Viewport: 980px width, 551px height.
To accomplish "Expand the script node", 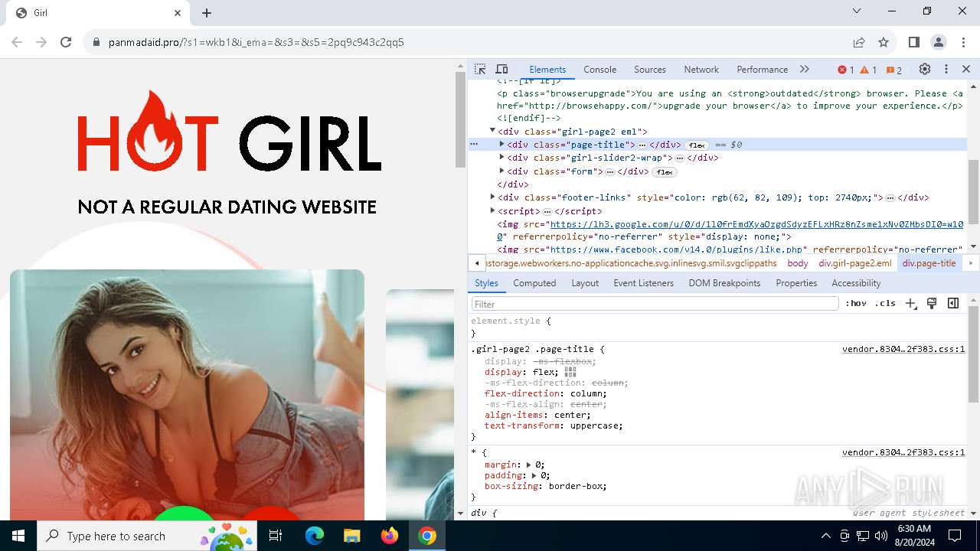I will pyautogui.click(x=492, y=210).
